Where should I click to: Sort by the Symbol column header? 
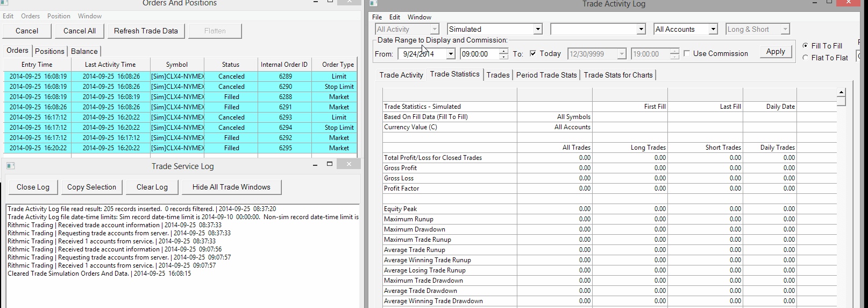coord(177,65)
